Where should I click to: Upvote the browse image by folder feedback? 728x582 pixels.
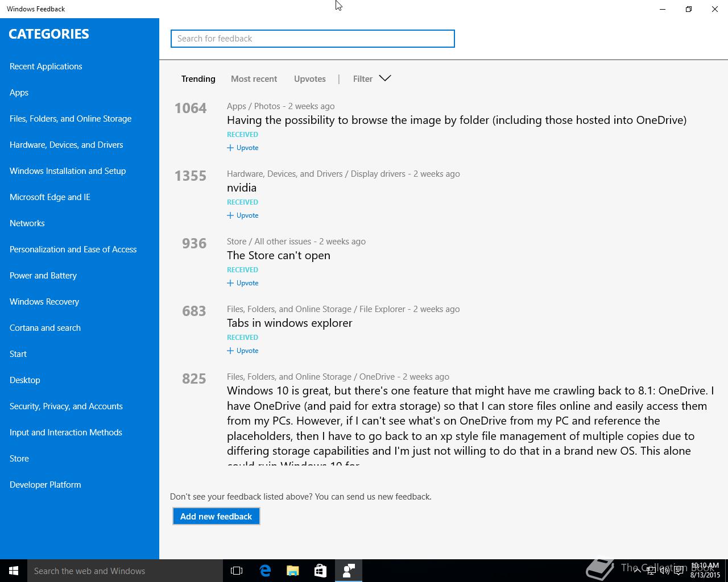click(x=243, y=148)
